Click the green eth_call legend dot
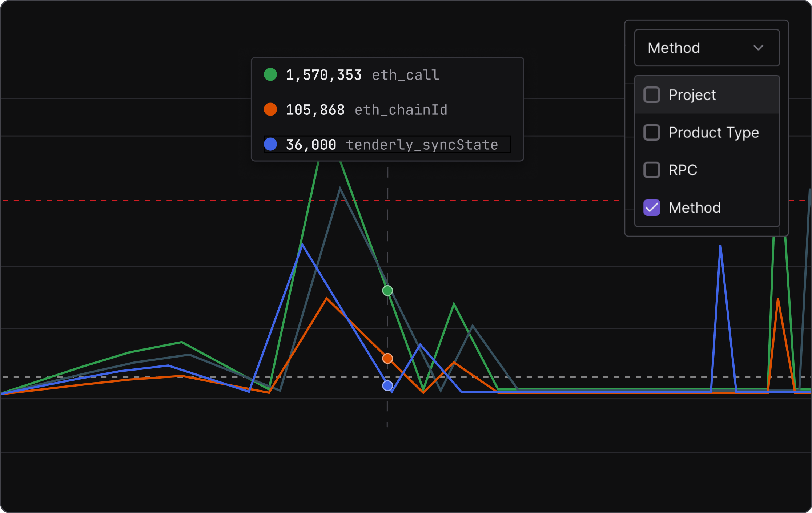812x513 pixels. point(270,75)
